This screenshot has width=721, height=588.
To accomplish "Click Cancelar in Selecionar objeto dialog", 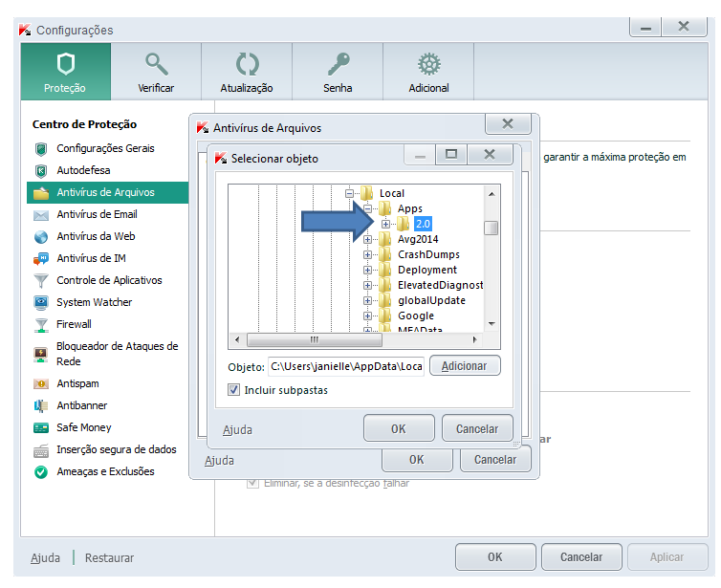I will [x=477, y=428].
